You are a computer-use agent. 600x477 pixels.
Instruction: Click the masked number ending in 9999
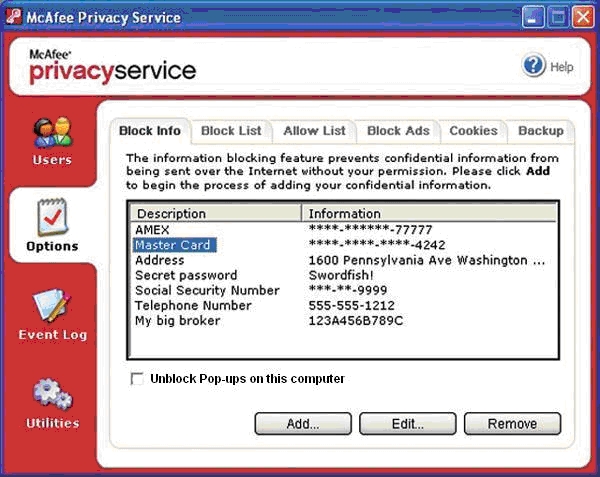pos(347,290)
